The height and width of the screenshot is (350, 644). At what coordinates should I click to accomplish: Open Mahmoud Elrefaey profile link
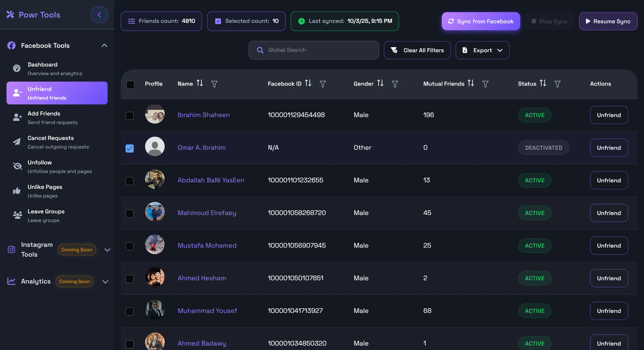[x=207, y=213]
